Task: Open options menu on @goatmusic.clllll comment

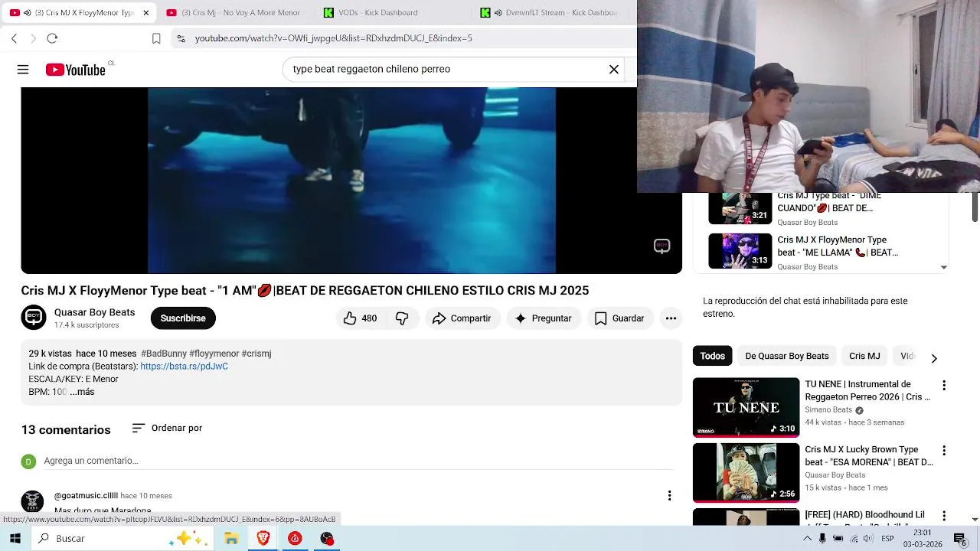Action: (669, 496)
